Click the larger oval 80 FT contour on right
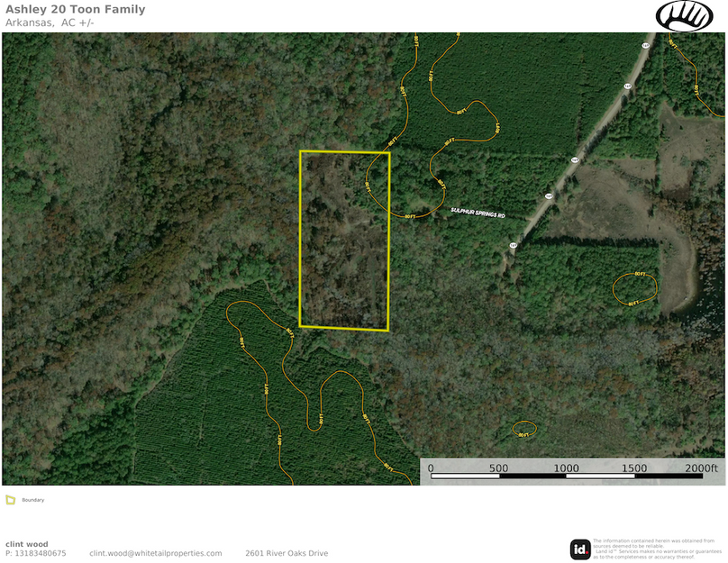 tap(635, 288)
